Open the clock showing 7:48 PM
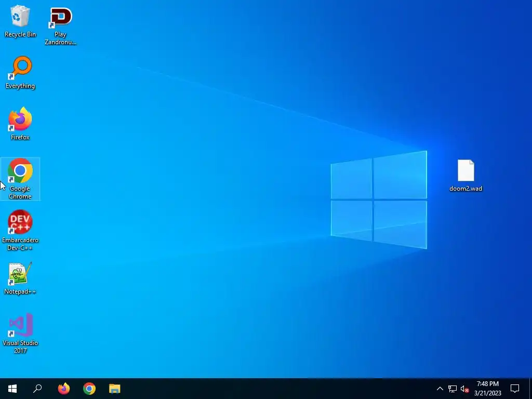The width and height of the screenshot is (532, 399). coord(487,389)
